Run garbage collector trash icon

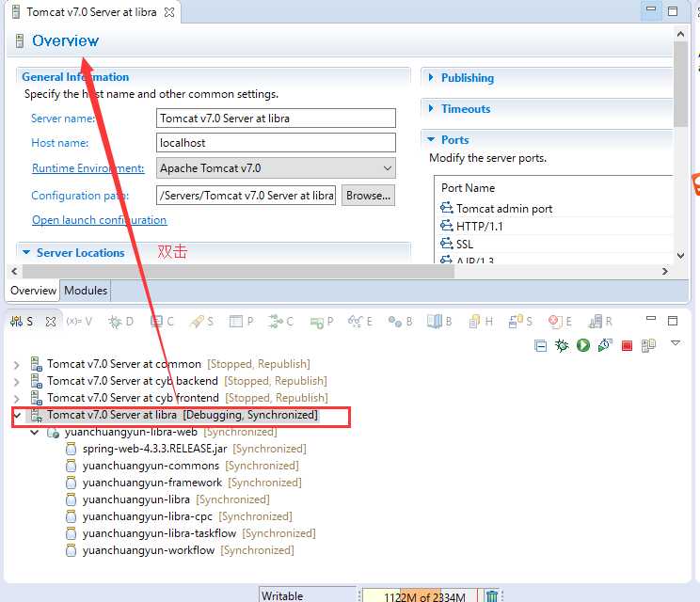tap(491, 595)
